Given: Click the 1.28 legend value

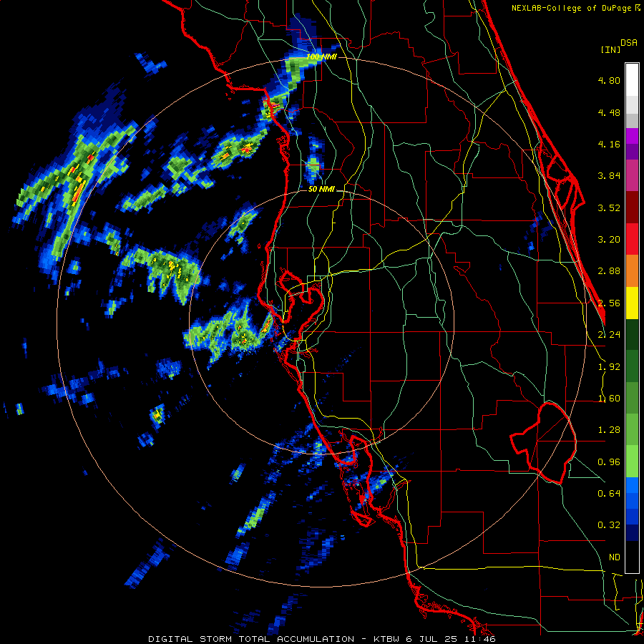Looking at the screenshot, I should [x=609, y=430].
